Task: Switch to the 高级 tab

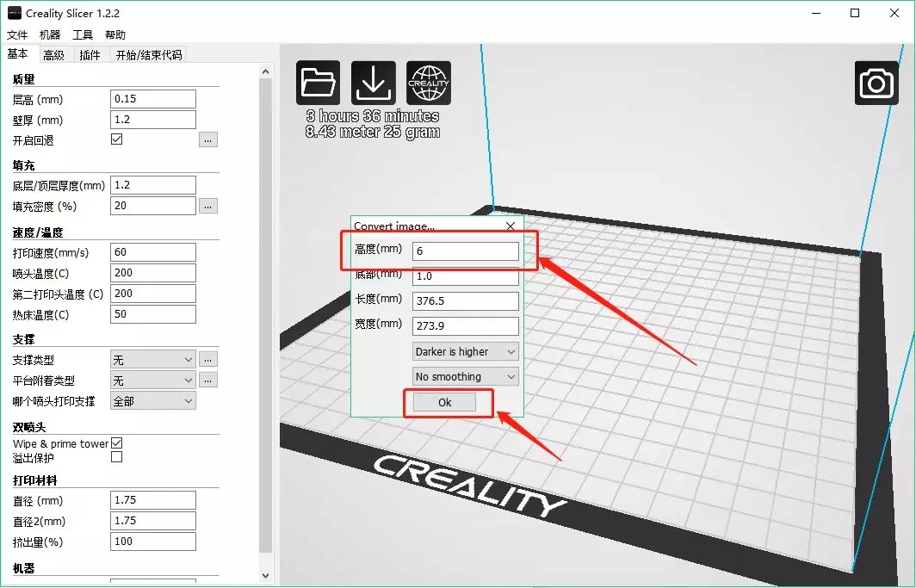Action: pyautogui.click(x=54, y=55)
